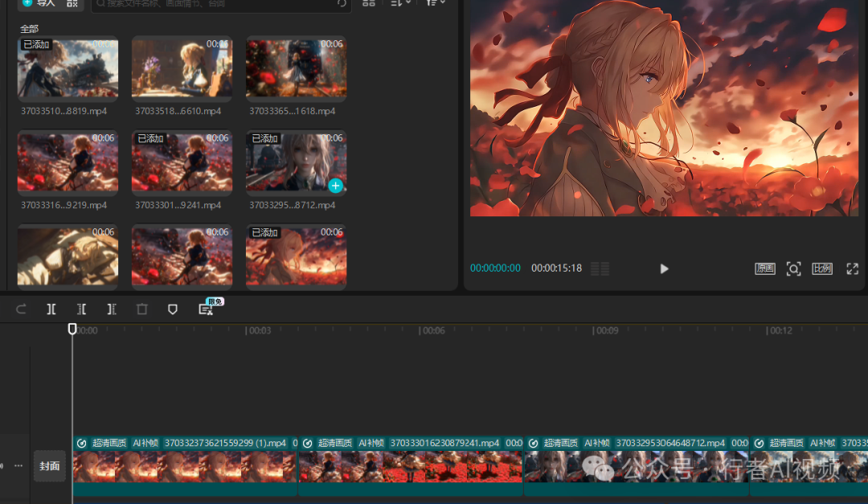Viewport: 868px width, 504px height.
Task: Trim the clip right of the playhead
Action: coord(111,309)
